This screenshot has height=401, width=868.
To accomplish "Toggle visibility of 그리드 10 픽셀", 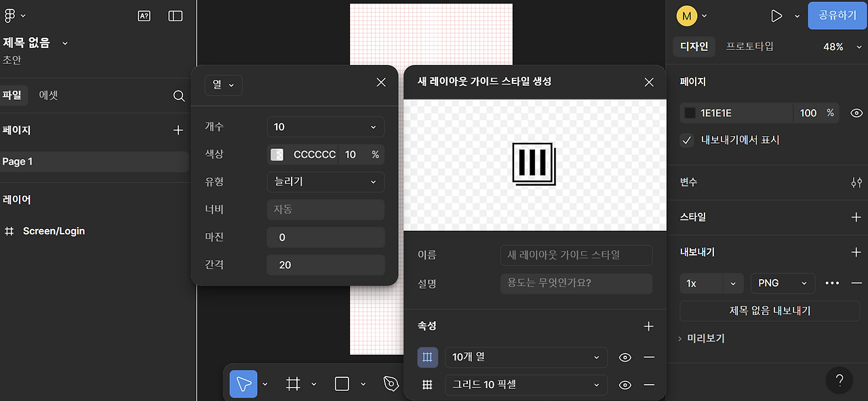I will [625, 385].
